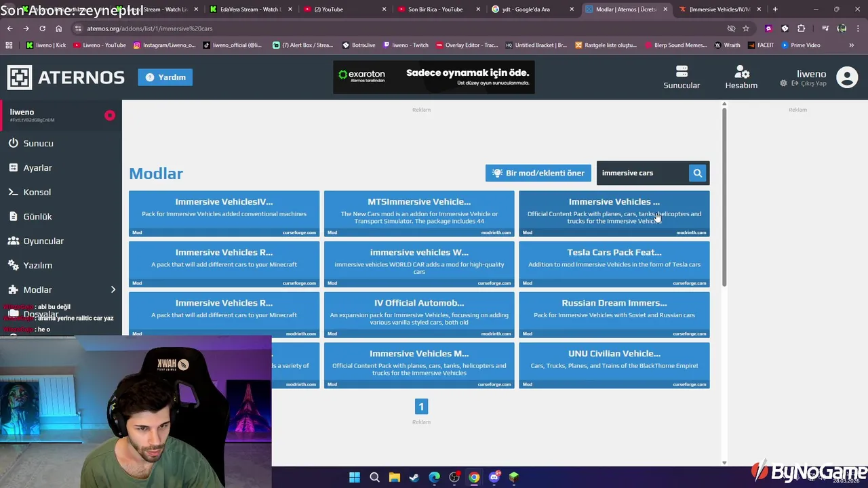Open liweno | Kick bookmark
868x488 pixels.
(46, 45)
